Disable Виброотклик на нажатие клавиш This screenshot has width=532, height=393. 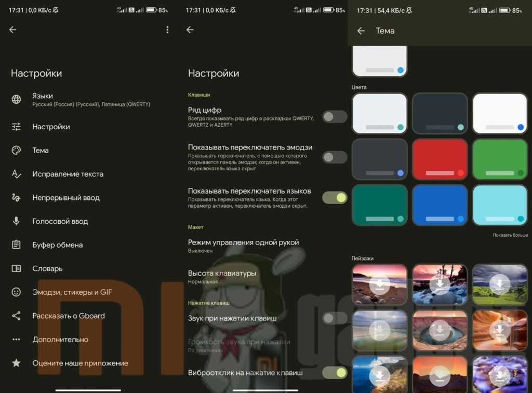coord(334,372)
